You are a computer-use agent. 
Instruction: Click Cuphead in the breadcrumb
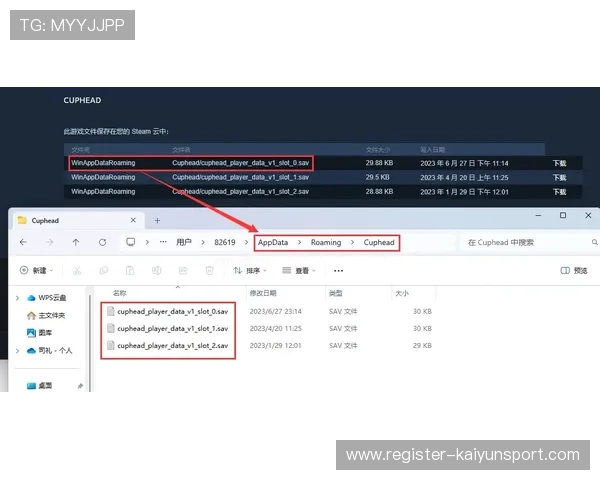pos(379,242)
